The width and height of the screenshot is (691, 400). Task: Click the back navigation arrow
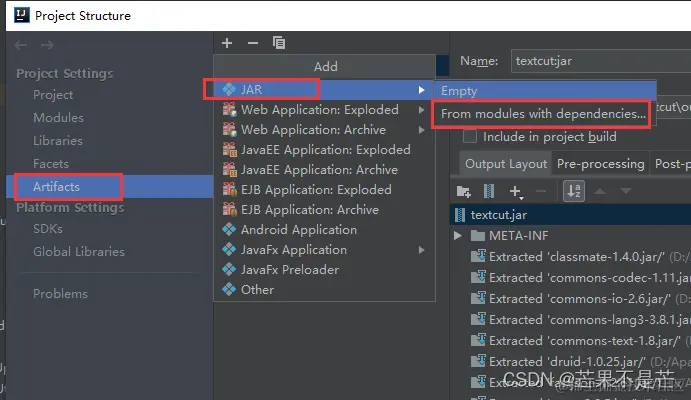pyautogui.click(x=21, y=45)
